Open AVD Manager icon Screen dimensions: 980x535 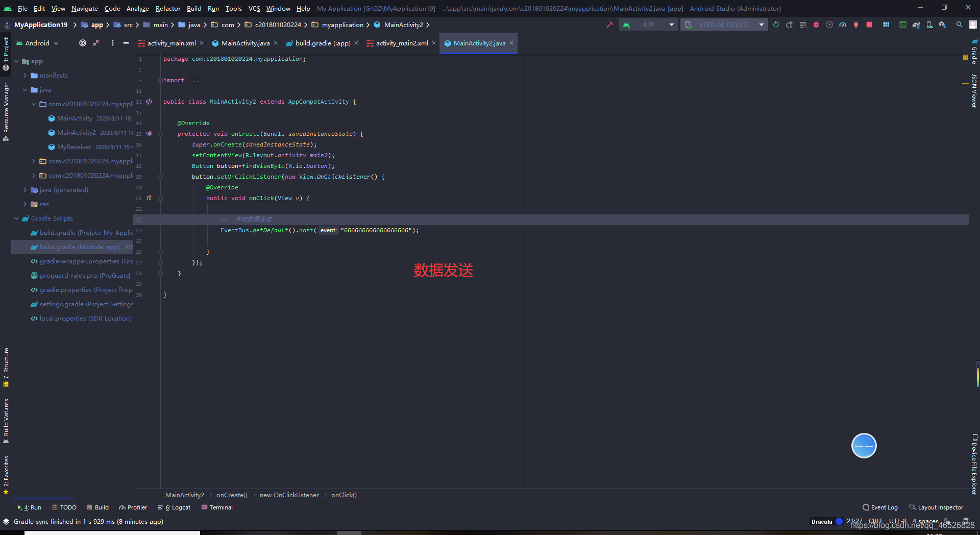tap(929, 25)
